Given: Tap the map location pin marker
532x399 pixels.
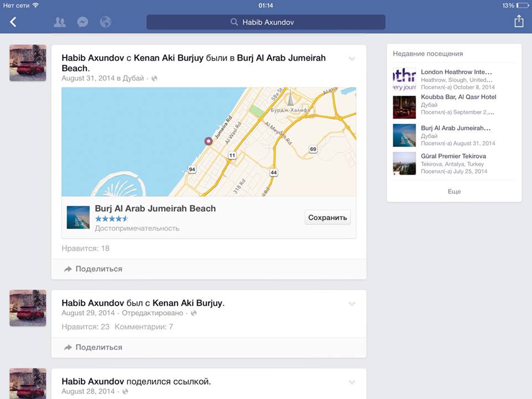Looking at the screenshot, I should tap(208, 141).
